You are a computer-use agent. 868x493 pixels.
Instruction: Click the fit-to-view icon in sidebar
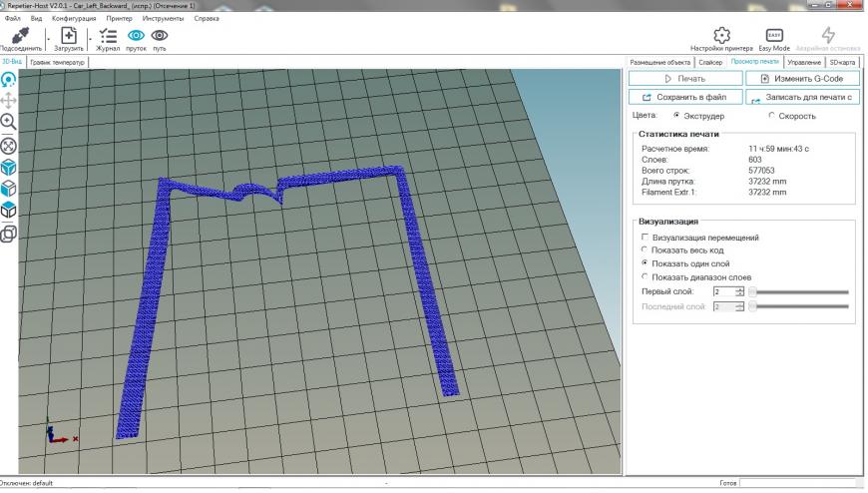click(9, 145)
